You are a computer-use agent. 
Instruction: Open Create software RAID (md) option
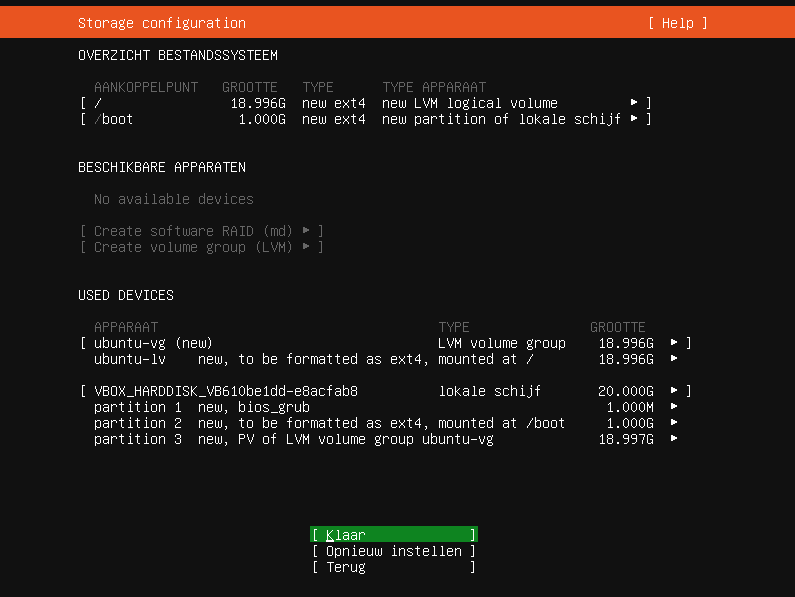coord(202,231)
